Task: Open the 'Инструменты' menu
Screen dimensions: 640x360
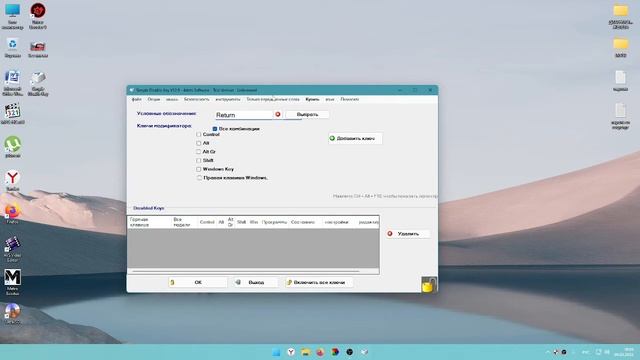Action: tap(228, 99)
